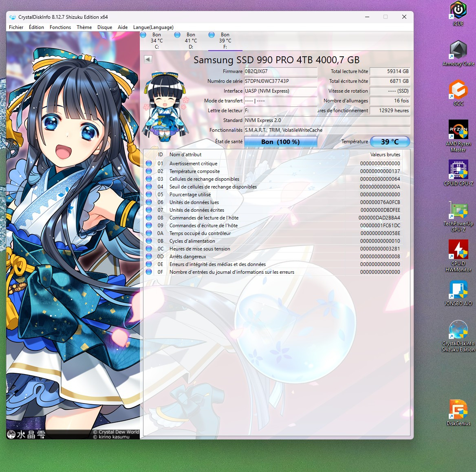Select Erreurs d'intégrité des médias row
The height and width of the screenshot is (472, 476).
point(273,264)
